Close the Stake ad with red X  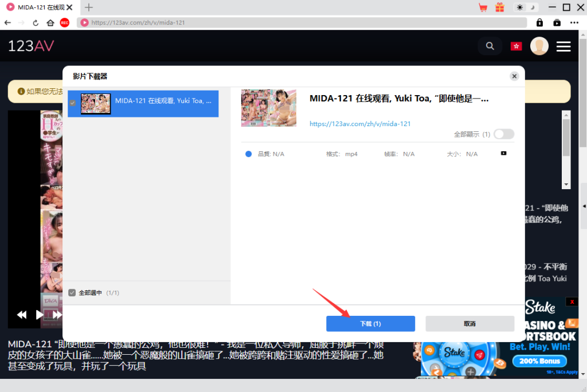[572, 302]
